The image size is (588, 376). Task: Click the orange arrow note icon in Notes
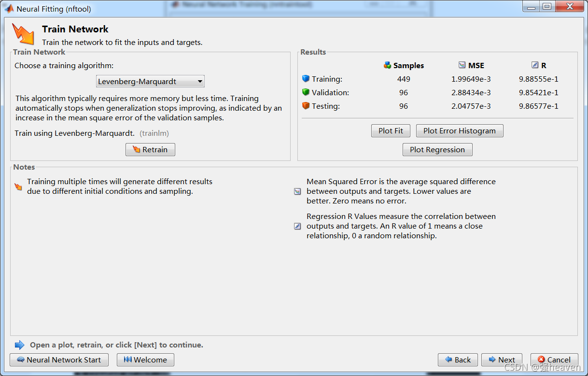tap(18, 187)
